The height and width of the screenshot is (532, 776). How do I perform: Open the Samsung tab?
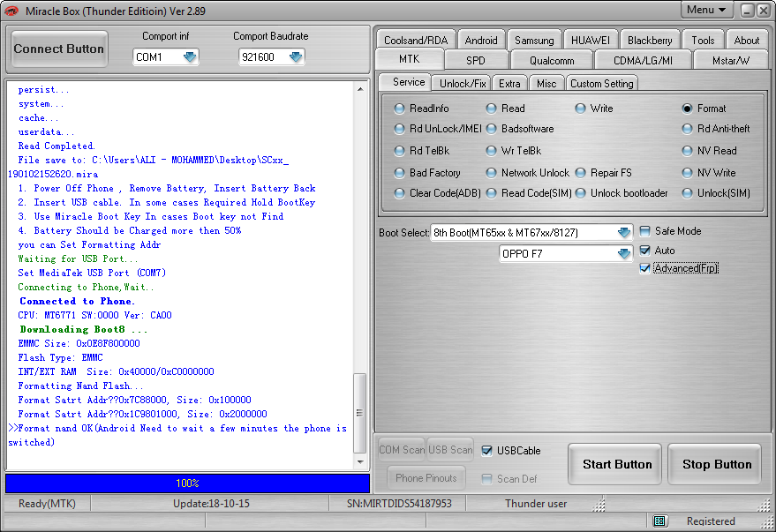(x=534, y=40)
